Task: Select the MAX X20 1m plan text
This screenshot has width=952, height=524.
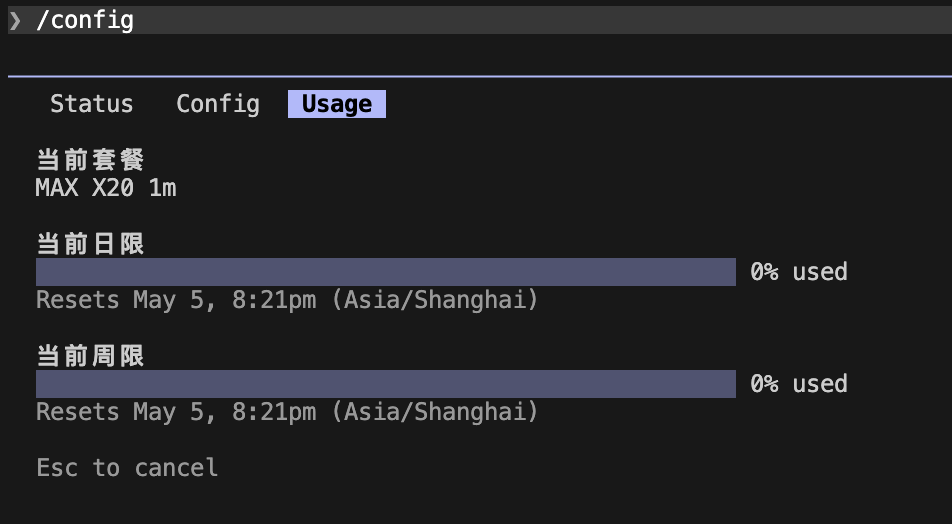Action: click(x=106, y=188)
